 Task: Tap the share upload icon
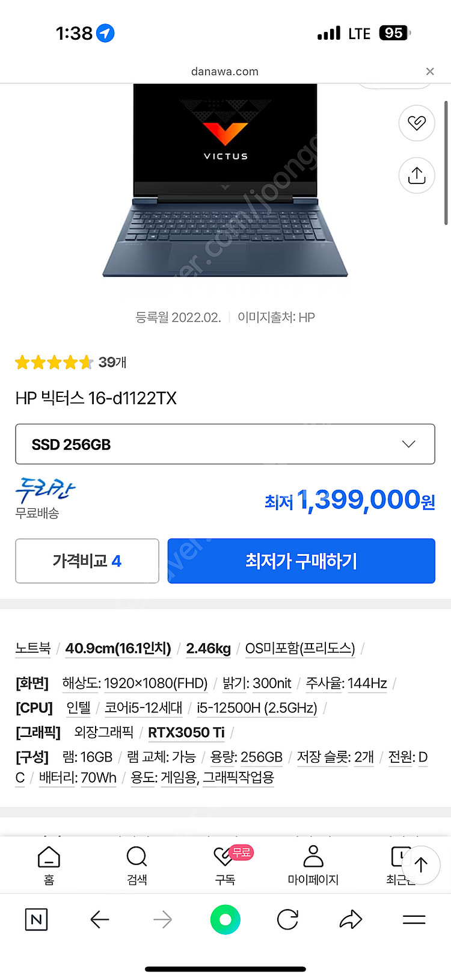(416, 175)
